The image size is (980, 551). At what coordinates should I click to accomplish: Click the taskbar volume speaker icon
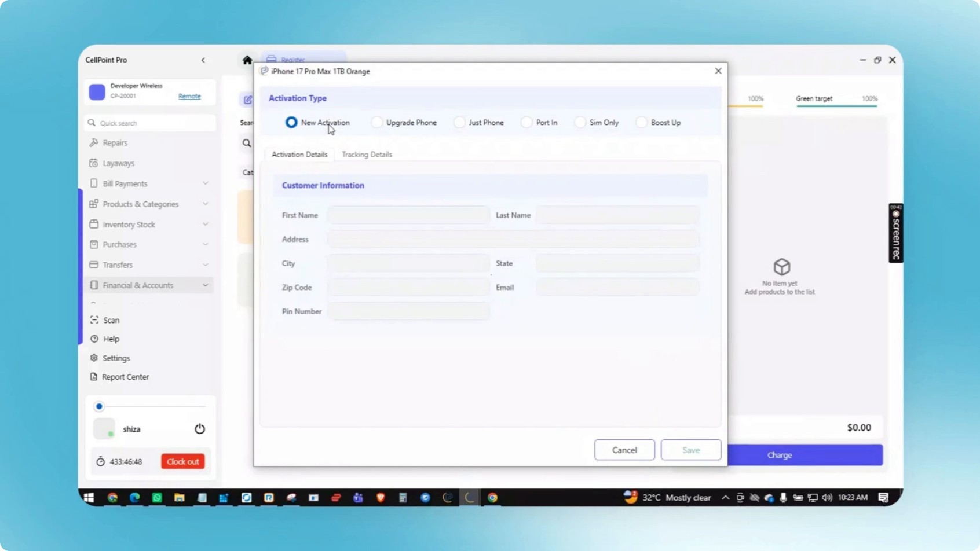[x=827, y=498]
